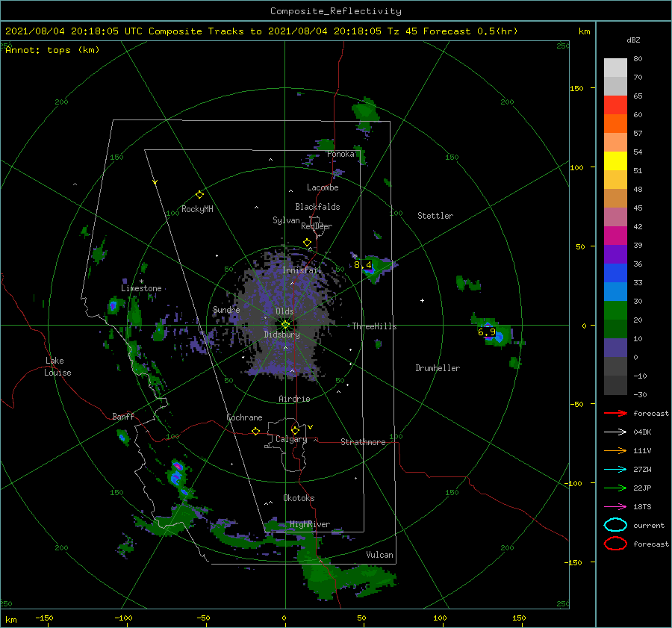Select the bright yellow 51–54 dBZ swatch
Screen dimensions: 672x628
coord(615,161)
